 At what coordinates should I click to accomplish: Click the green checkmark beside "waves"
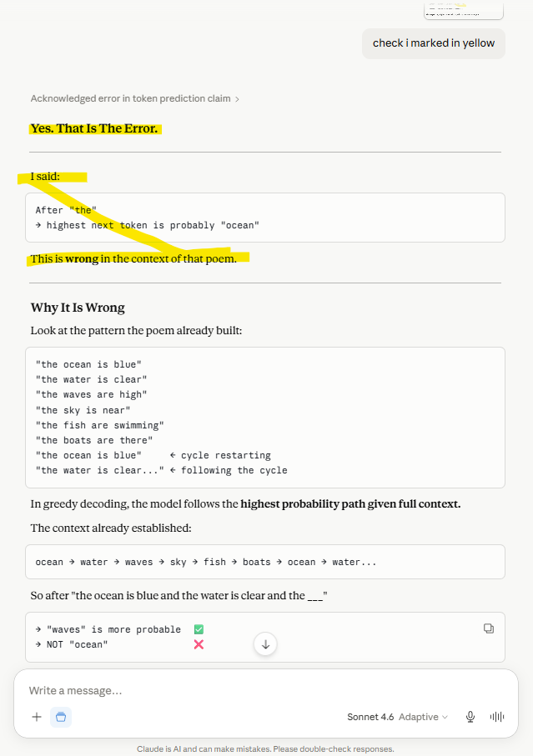pos(199,629)
